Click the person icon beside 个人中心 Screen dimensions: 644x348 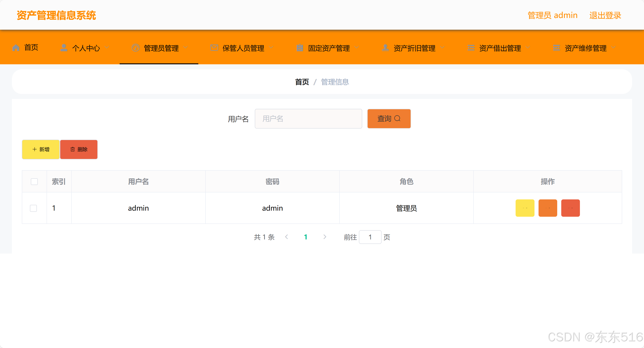64,47
